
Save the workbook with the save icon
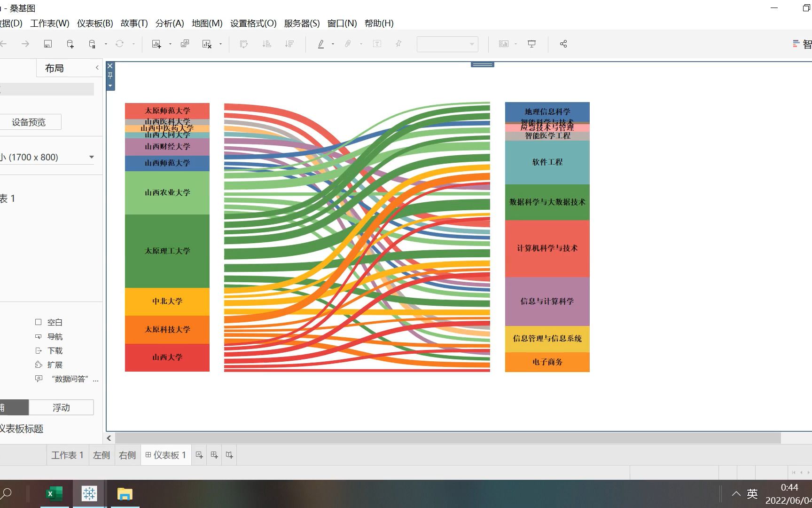point(48,44)
